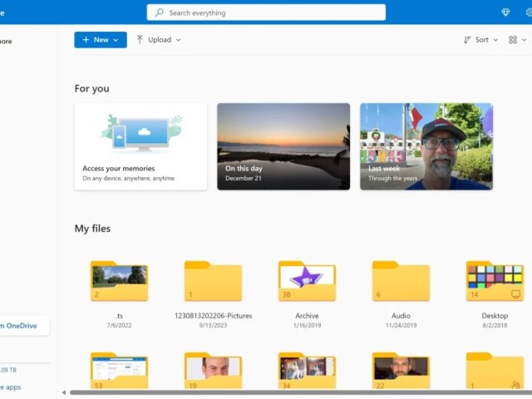532x399 pixels.
Task: Click the For you heading
Action: click(92, 89)
